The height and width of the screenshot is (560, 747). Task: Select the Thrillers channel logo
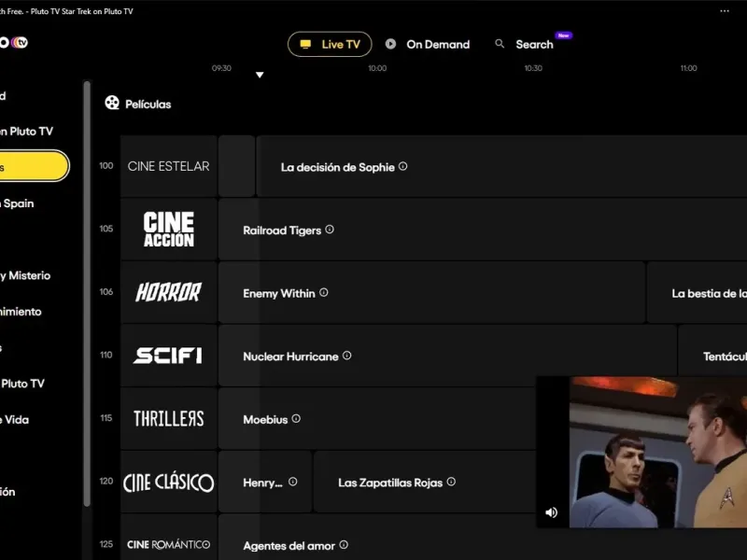[x=169, y=418]
